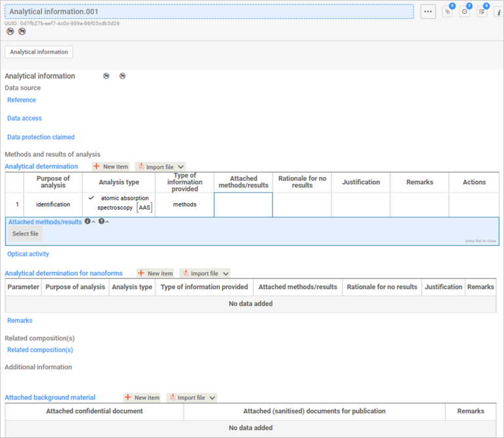Viewport: 504px width, 438px height.
Task: Click the Type of information provided header in Analytical determination table
Action: pyautogui.click(x=185, y=182)
